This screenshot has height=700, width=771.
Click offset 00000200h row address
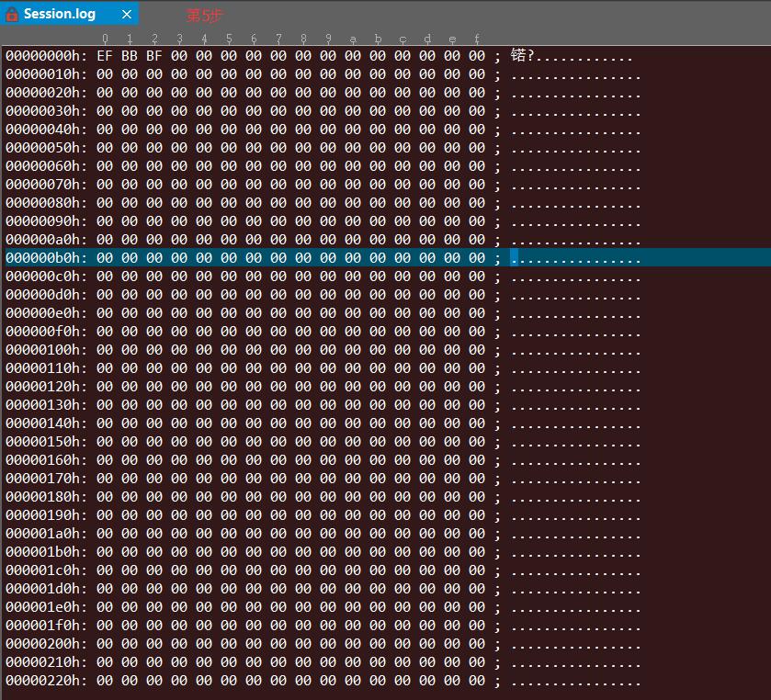(46, 643)
